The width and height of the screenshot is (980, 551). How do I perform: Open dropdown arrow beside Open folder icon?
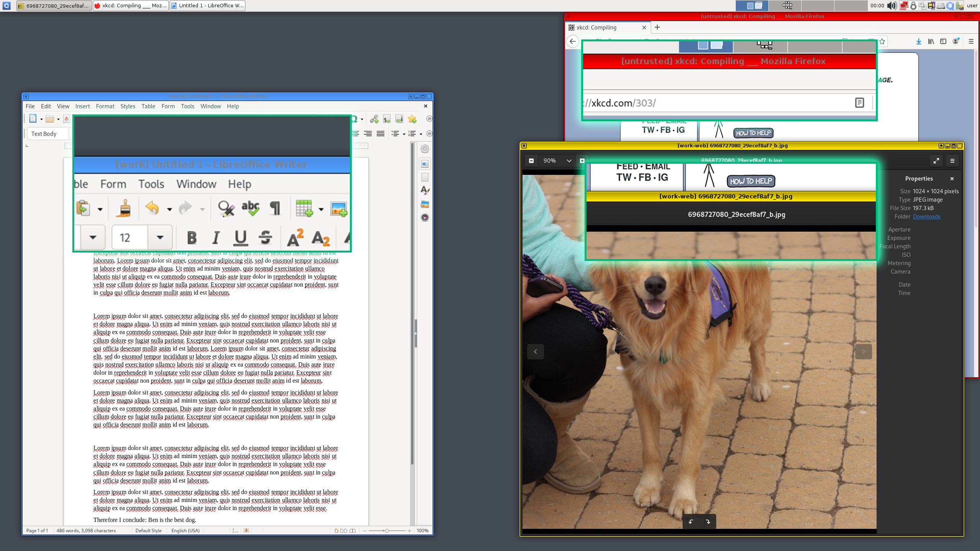[x=58, y=119]
